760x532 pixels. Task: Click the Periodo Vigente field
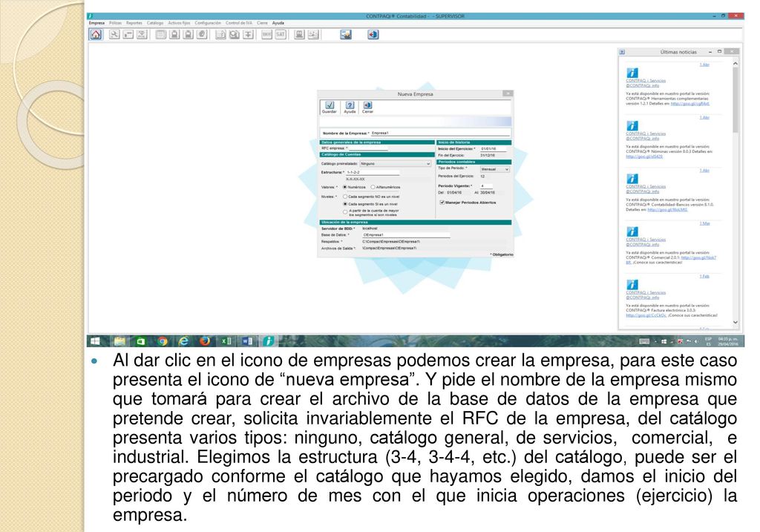coord(486,186)
